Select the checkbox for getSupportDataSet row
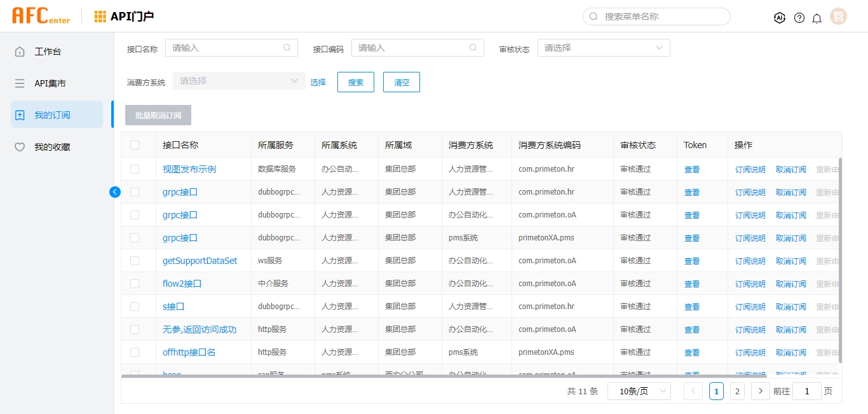Viewport: 868px width, 414px height. (135, 261)
